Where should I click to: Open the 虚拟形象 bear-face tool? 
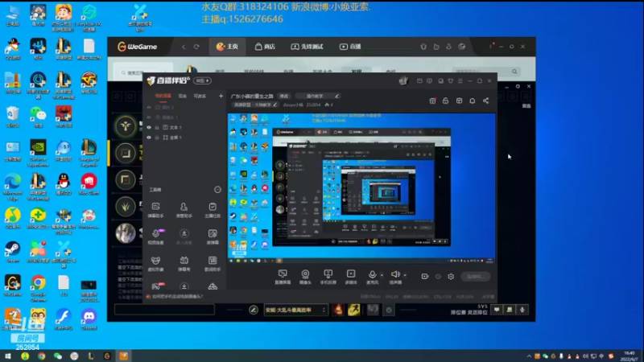pos(155,264)
